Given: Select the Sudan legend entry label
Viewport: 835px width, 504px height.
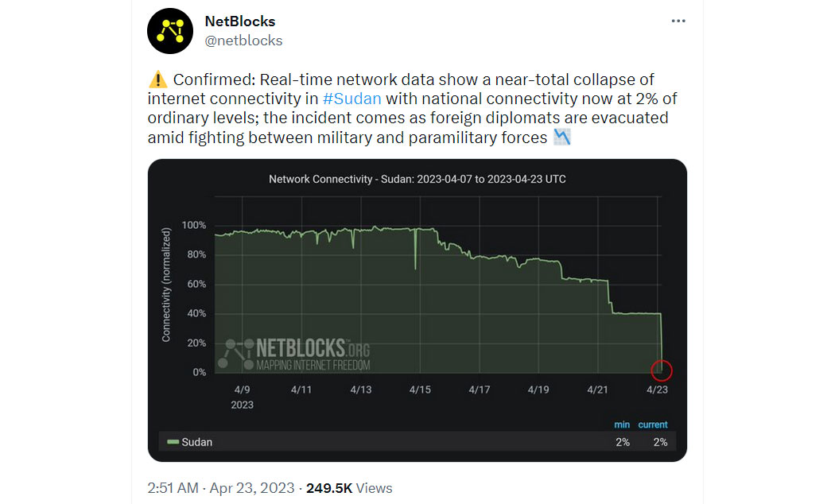Looking at the screenshot, I should [196, 442].
